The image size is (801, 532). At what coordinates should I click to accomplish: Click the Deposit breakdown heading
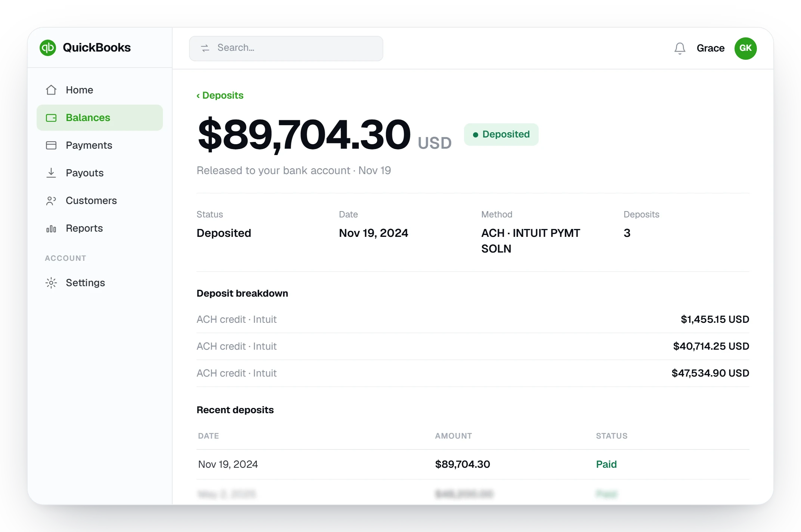click(x=242, y=293)
